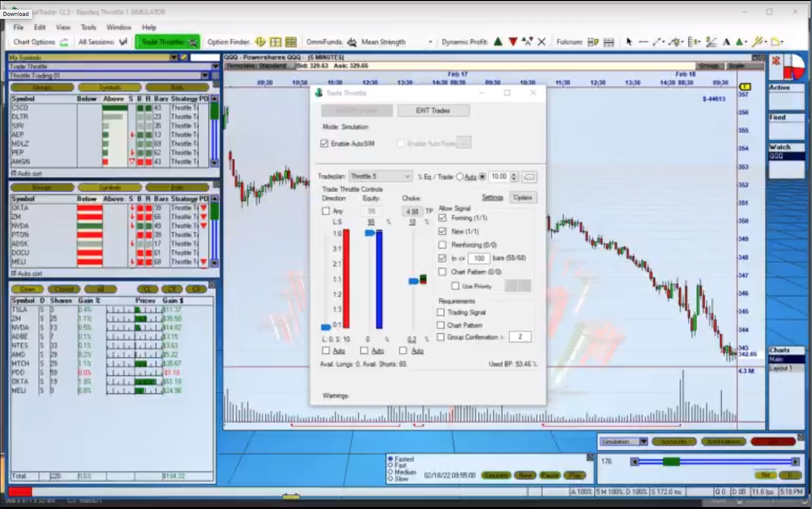Enable the Trading Signal requirement
The height and width of the screenshot is (509, 812).
coord(441,312)
